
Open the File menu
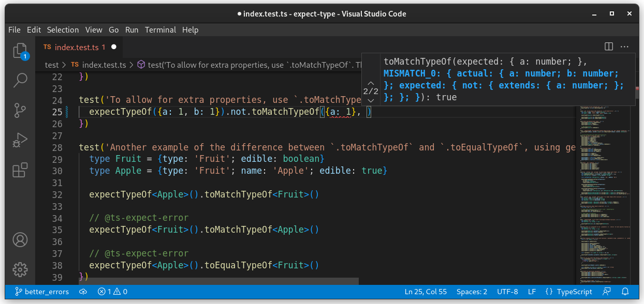(x=14, y=30)
